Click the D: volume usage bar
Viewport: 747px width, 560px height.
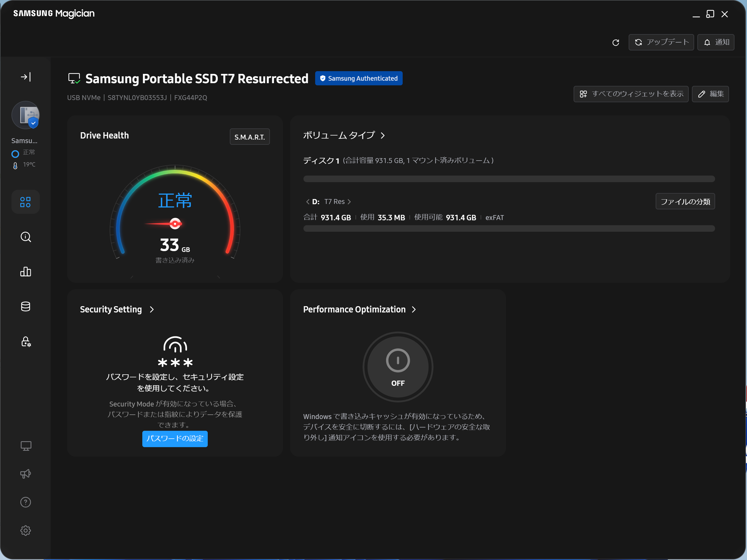(x=508, y=229)
